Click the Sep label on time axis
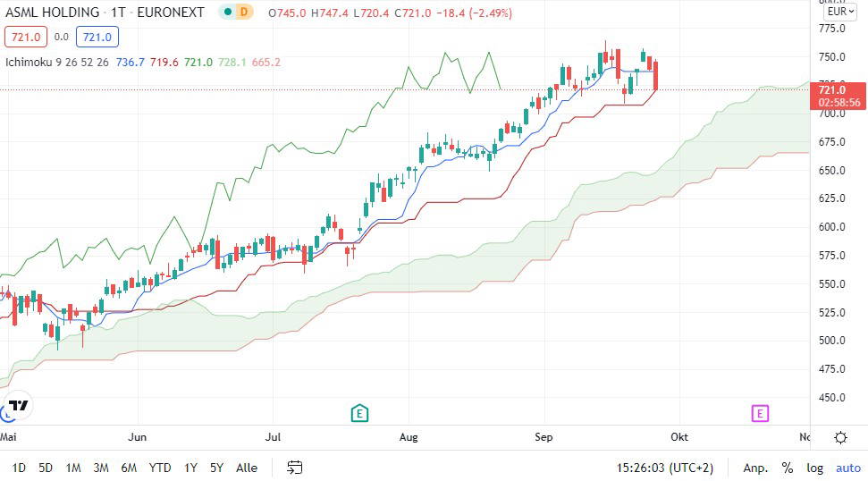The width and height of the screenshot is (868, 481). coord(544,437)
